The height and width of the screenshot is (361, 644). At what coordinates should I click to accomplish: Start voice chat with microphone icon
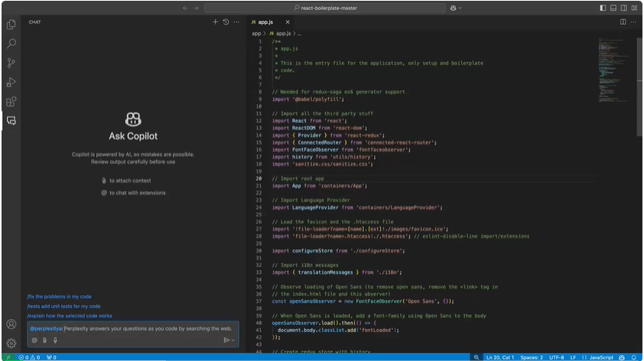coord(55,340)
